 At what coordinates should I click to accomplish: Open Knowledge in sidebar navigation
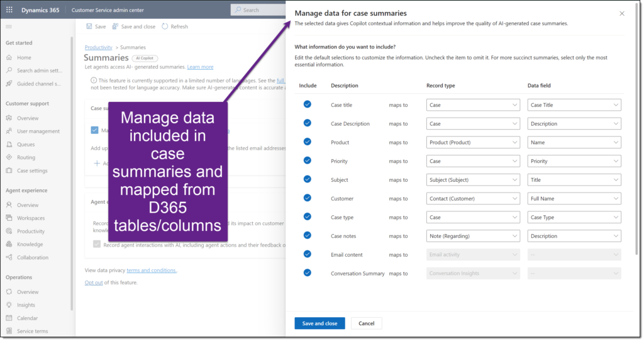[x=30, y=244]
